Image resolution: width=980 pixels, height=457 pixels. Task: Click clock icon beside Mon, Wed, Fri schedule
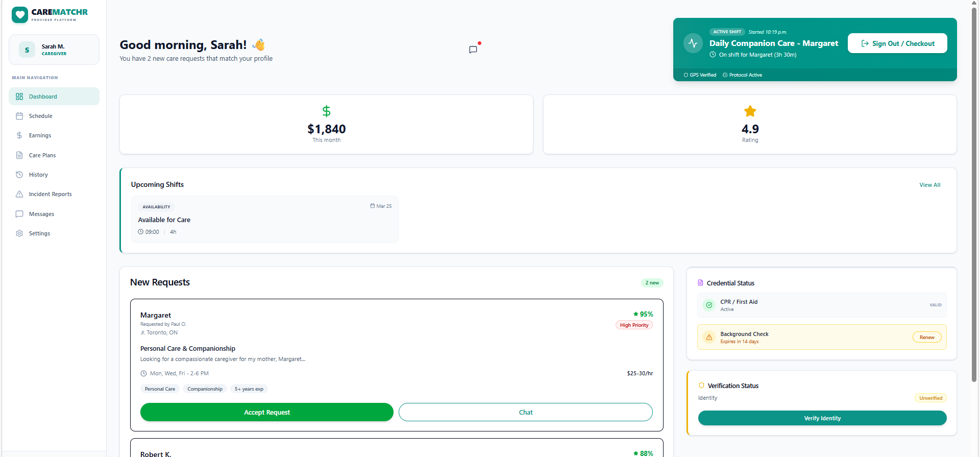[143, 374]
